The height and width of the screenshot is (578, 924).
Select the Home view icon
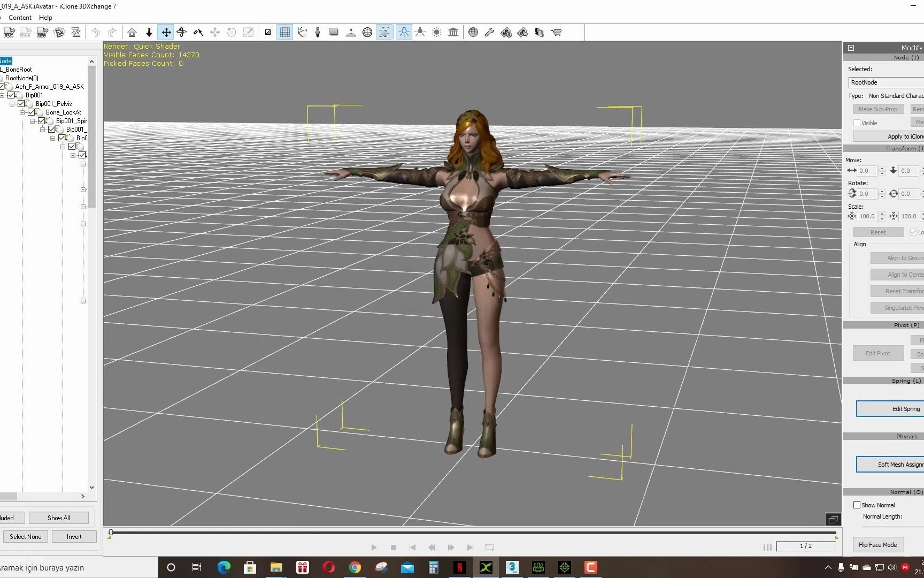click(132, 33)
